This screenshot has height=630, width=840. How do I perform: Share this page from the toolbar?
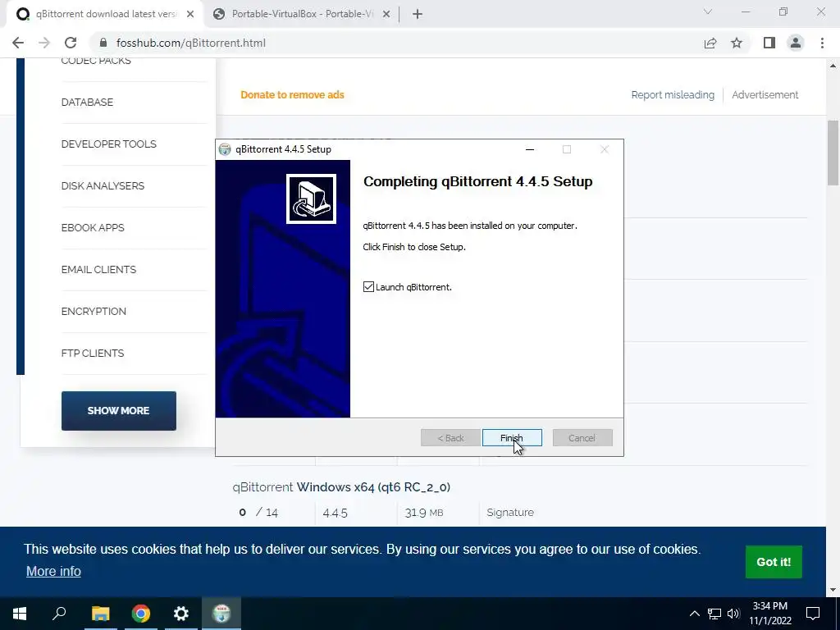[710, 43]
